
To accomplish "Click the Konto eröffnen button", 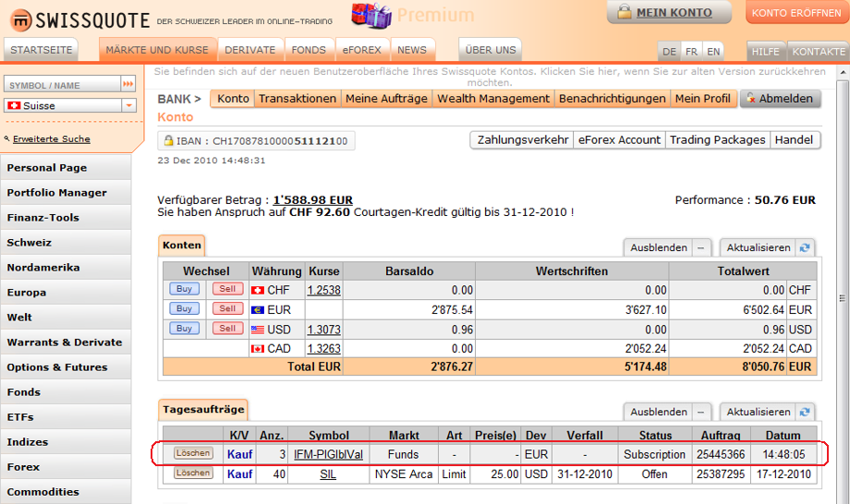I will click(796, 12).
